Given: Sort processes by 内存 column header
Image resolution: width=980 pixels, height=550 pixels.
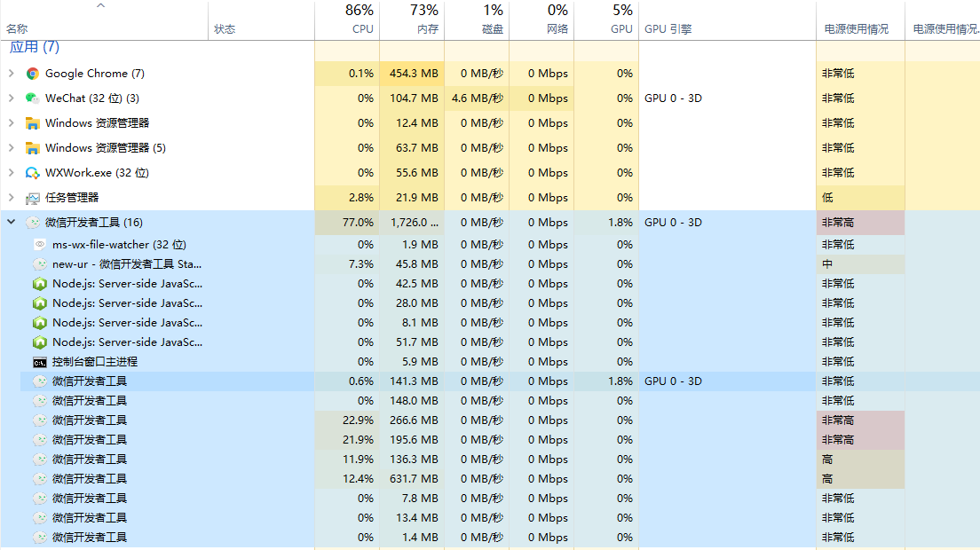Looking at the screenshot, I should click(x=412, y=20).
